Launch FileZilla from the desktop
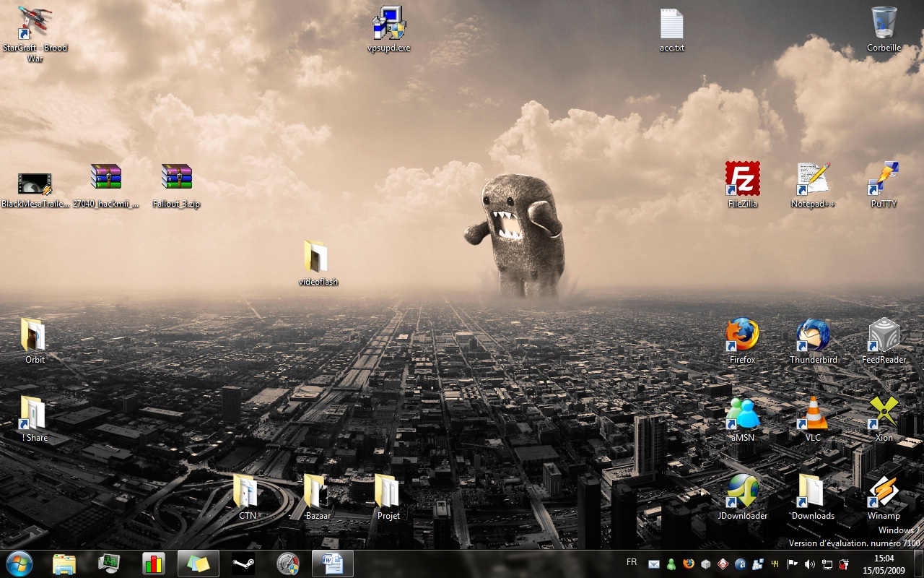Viewport: 924px width, 578px height. [742, 185]
